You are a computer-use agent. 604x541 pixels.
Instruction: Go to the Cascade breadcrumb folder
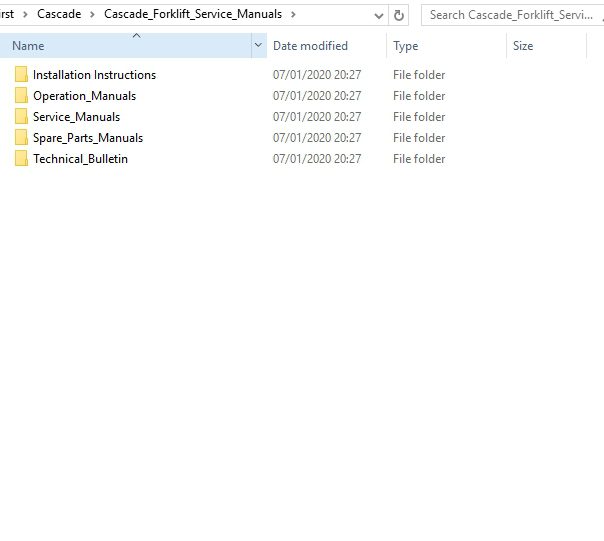pyautogui.click(x=59, y=14)
